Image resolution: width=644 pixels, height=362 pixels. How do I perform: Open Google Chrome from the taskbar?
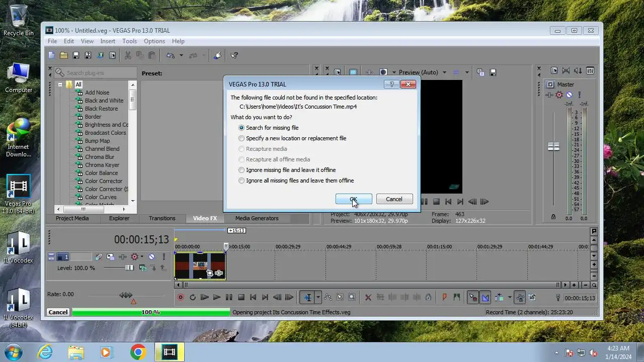(x=138, y=352)
